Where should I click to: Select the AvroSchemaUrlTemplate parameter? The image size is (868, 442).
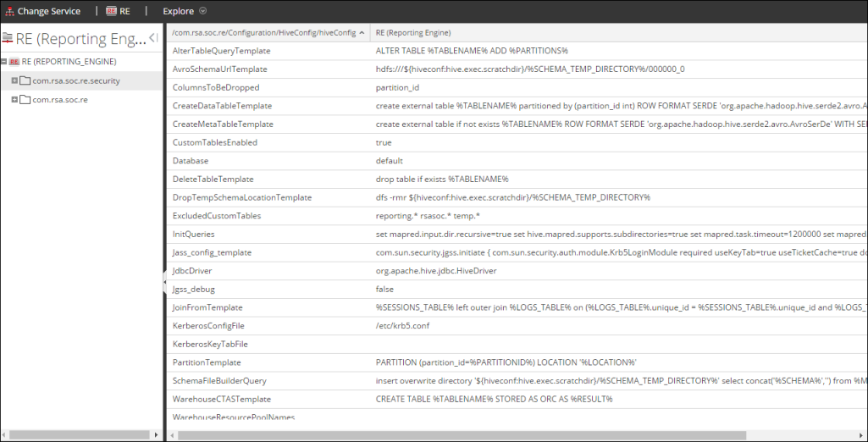(220, 69)
